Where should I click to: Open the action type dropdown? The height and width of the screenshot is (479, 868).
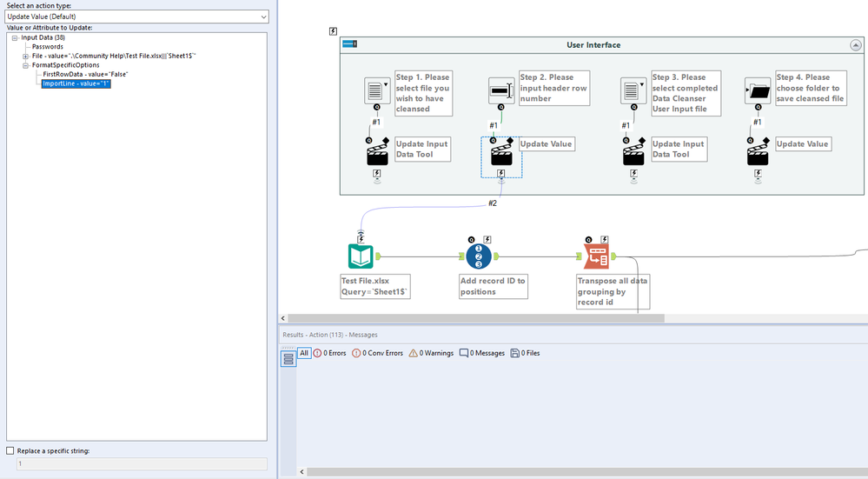tap(136, 17)
